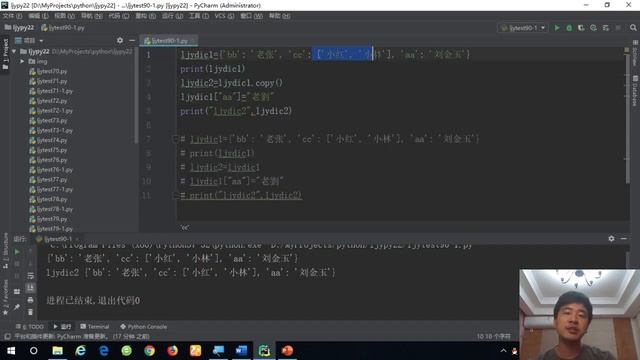Open Google Chrome from taskbar
This screenshot has width=640, height=360.
click(x=149, y=351)
